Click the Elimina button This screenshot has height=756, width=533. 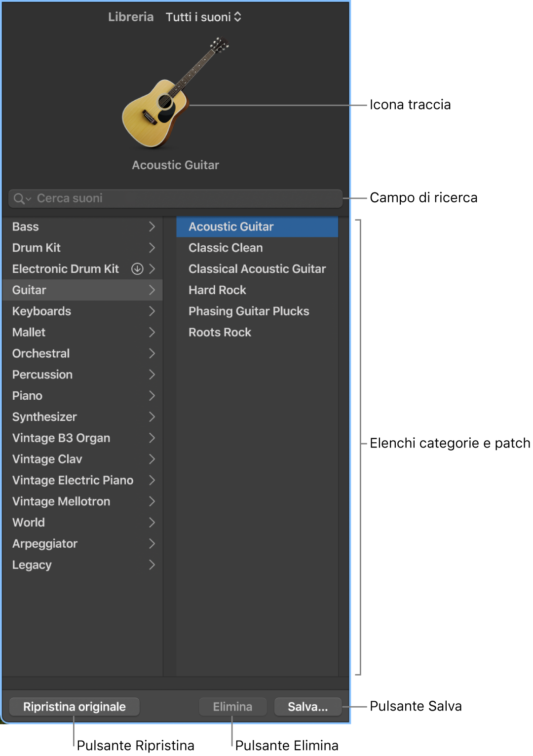click(x=232, y=707)
